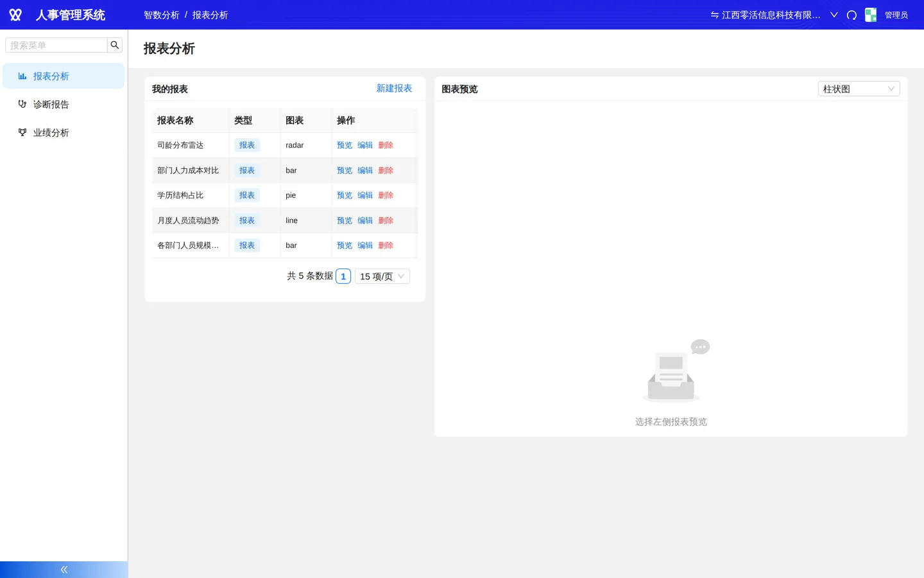
Task: Preview the 部门人力成本对比 report
Action: pos(345,170)
